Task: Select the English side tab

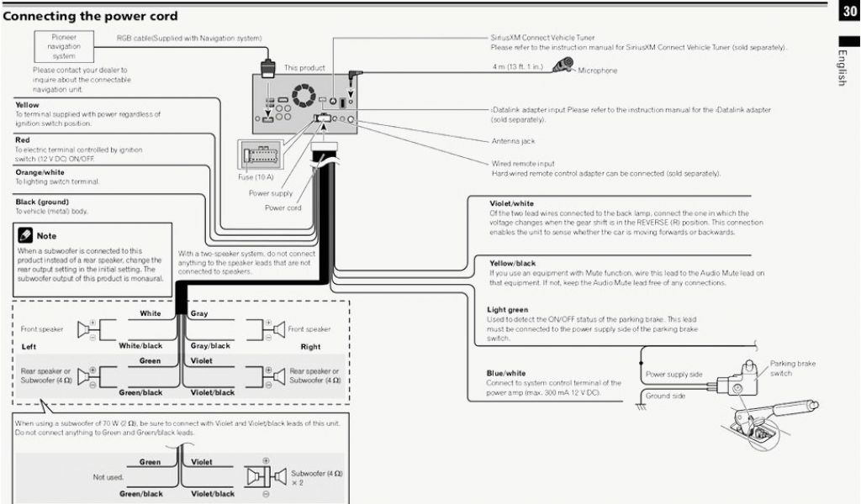Action: click(844, 67)
